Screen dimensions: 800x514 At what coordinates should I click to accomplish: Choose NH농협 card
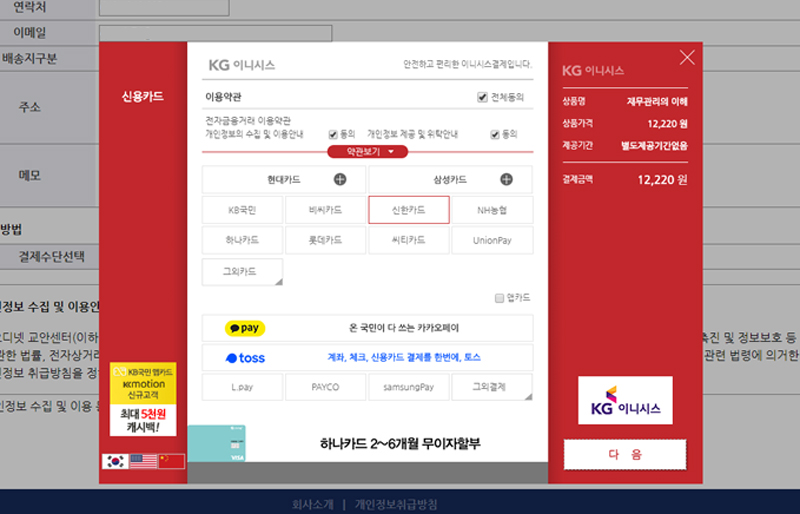tap(492, 210)
